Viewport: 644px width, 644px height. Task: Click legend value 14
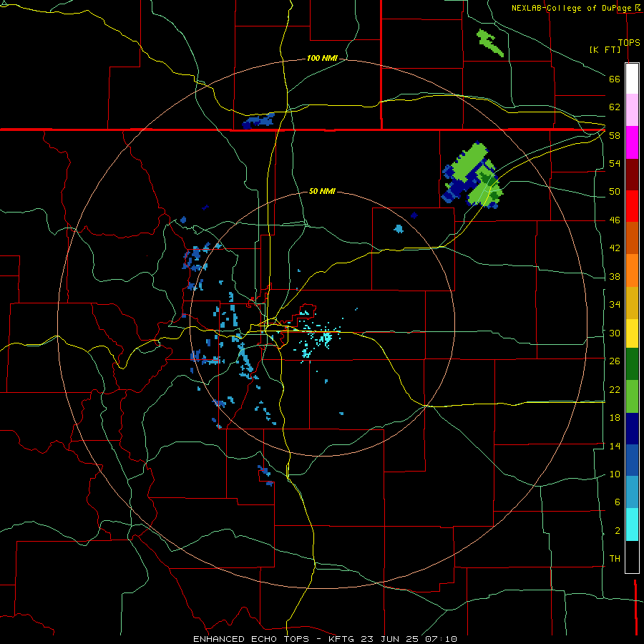click(x=615, y=446)
